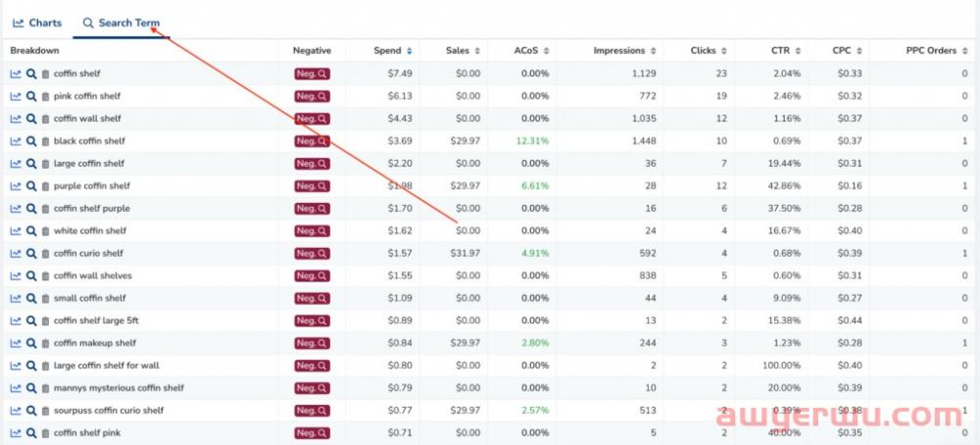
Task: Click Neg. button for coffin shelf pink
Action: click(312, 433)
